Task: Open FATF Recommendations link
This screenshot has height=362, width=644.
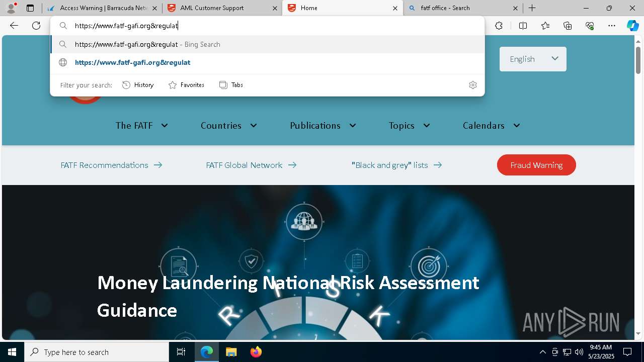Action: (111, 165)
